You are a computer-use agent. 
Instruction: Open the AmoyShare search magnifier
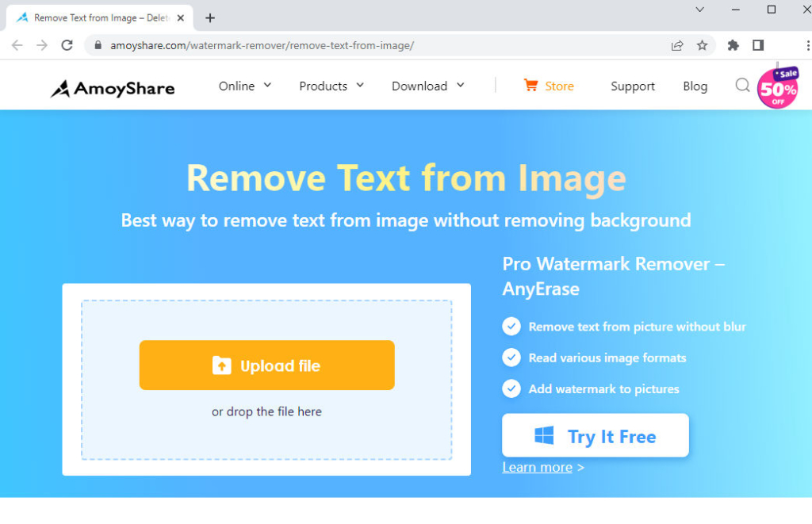point(742,85)
